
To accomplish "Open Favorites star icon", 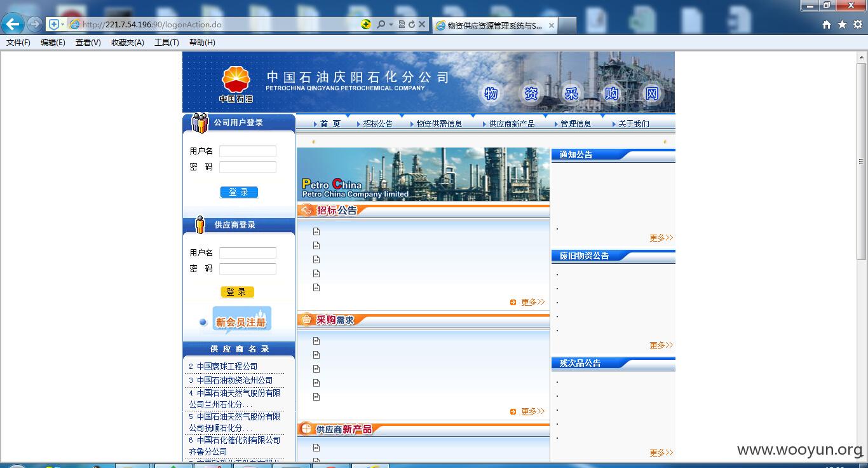I will point(842,25).
